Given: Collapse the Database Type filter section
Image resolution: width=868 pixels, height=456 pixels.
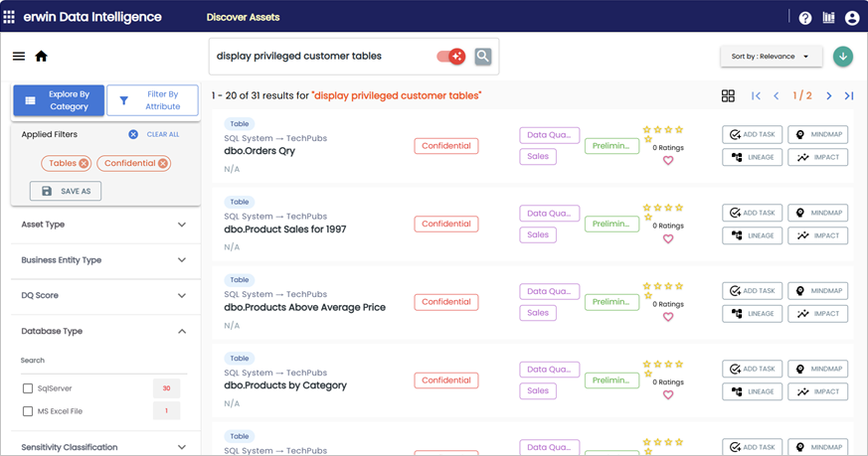Looking at the screenshot, I should (181, 332).
